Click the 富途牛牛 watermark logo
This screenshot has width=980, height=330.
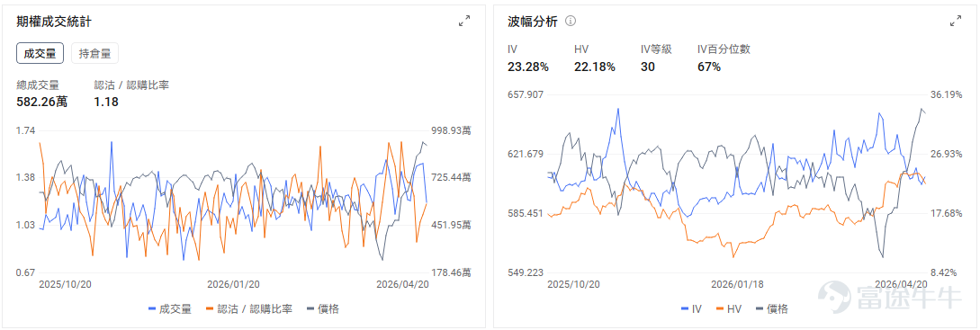coord(890,295)
